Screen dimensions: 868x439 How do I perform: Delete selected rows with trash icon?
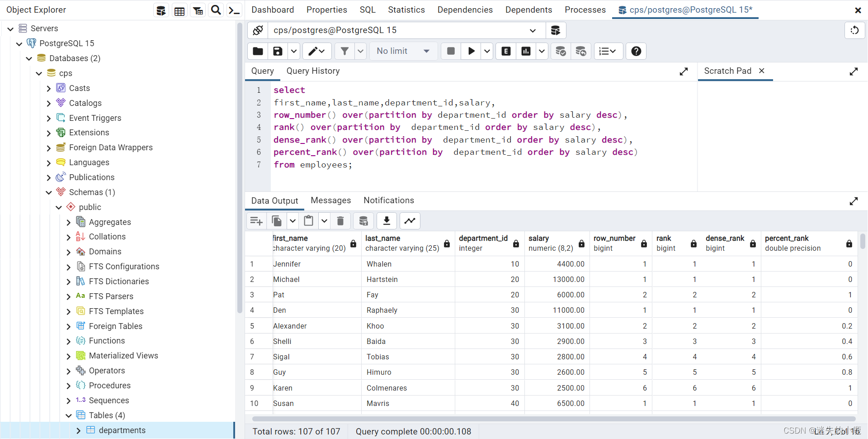pos(340,221)
